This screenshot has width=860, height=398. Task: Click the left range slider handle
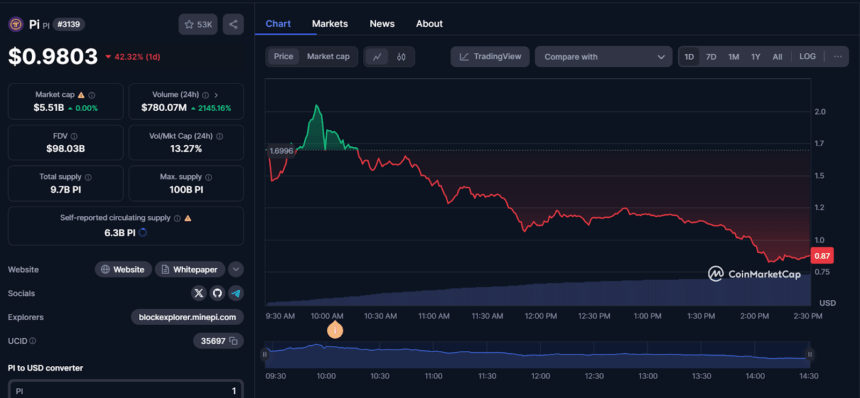265,355
